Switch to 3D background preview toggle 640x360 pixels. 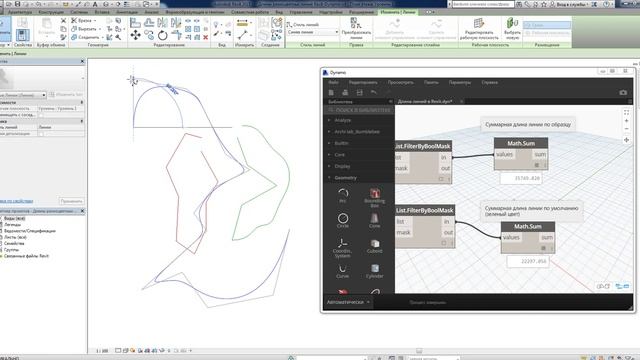[603, 287]
